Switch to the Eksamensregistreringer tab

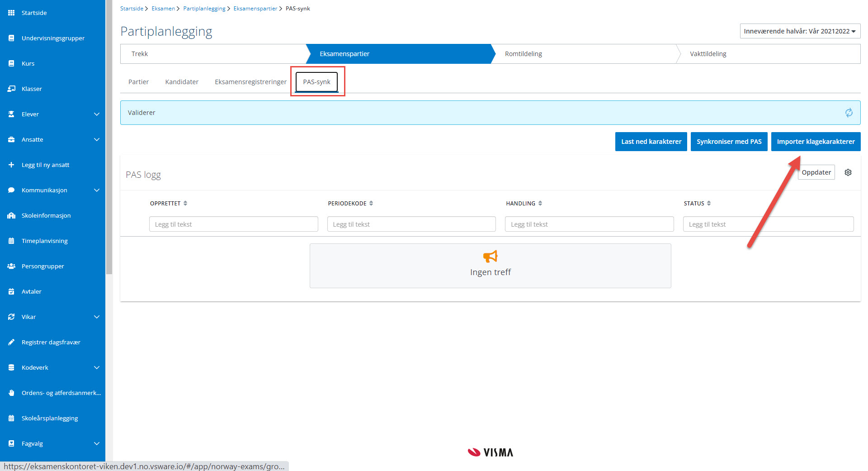point(250,82)
